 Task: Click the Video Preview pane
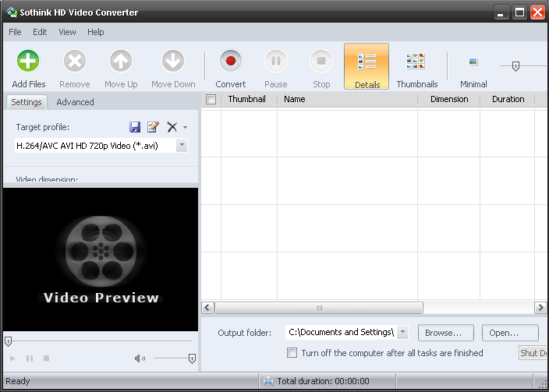(x=101, y=260)
